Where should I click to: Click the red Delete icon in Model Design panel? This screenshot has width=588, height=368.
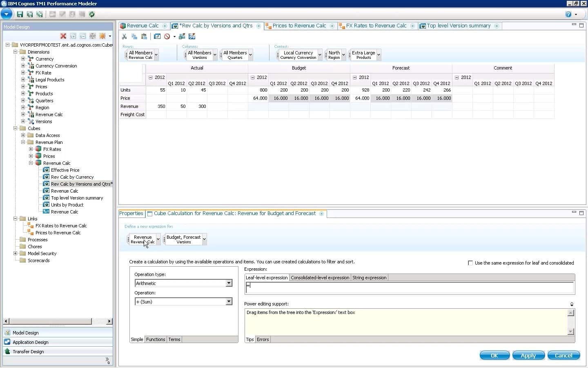[63, 36]
